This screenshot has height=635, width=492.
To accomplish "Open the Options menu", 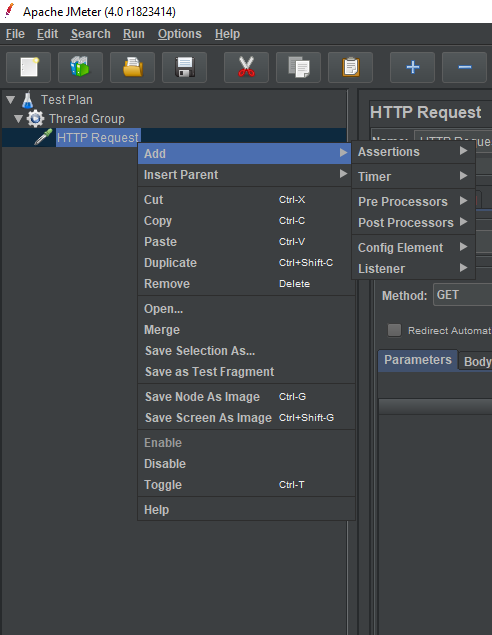I will pyautogui.click(x=180, y=34).
